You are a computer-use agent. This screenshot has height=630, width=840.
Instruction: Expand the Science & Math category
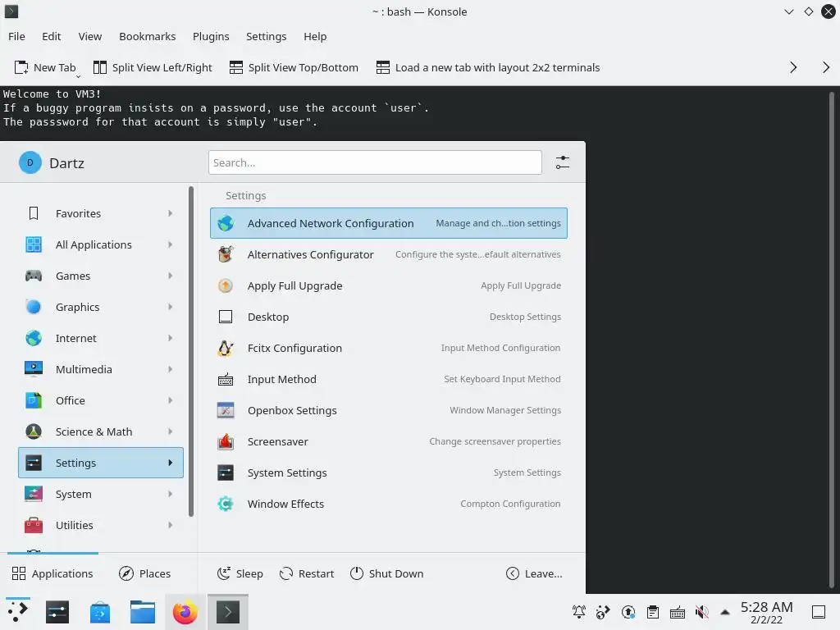point(101,431)
